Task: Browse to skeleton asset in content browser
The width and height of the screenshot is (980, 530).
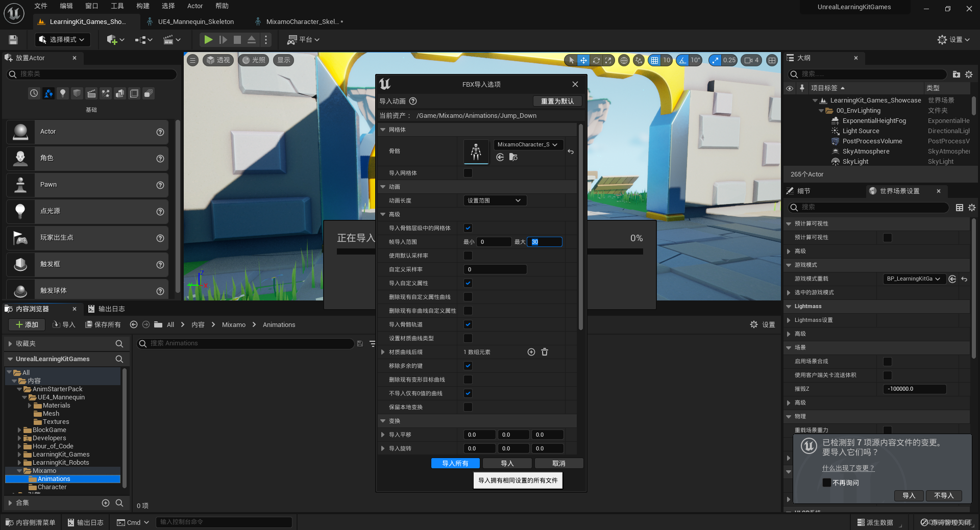Action: (513, 157)
